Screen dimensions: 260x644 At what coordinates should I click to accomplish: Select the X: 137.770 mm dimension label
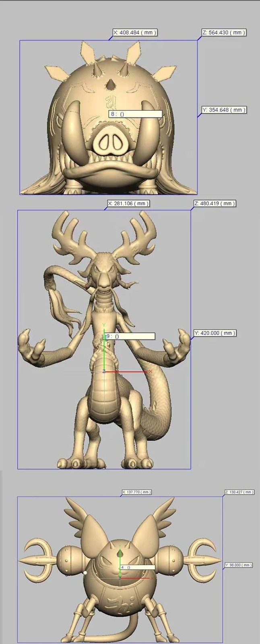coord(137,492)
